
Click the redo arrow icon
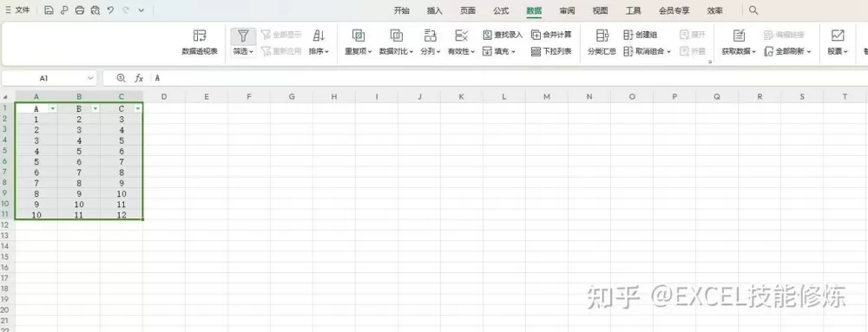click(x=126, y=10)
